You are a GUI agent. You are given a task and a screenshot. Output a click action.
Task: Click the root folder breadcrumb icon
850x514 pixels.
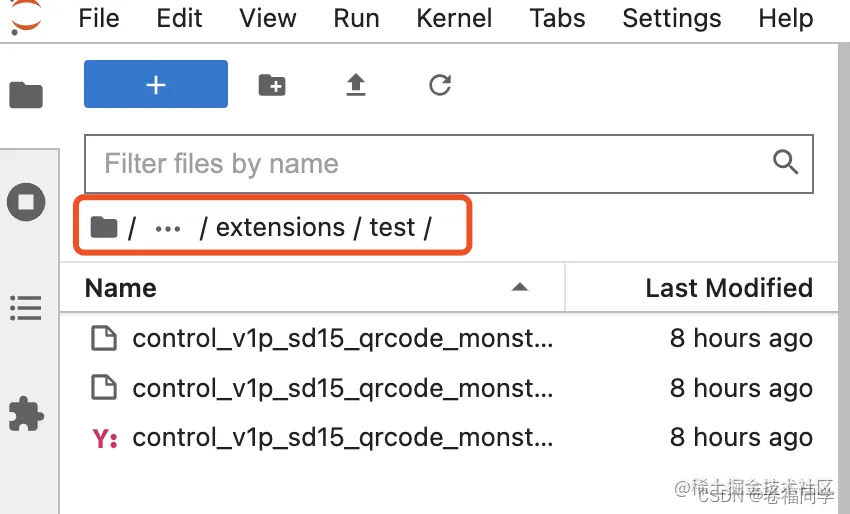[x=104, y=228]
